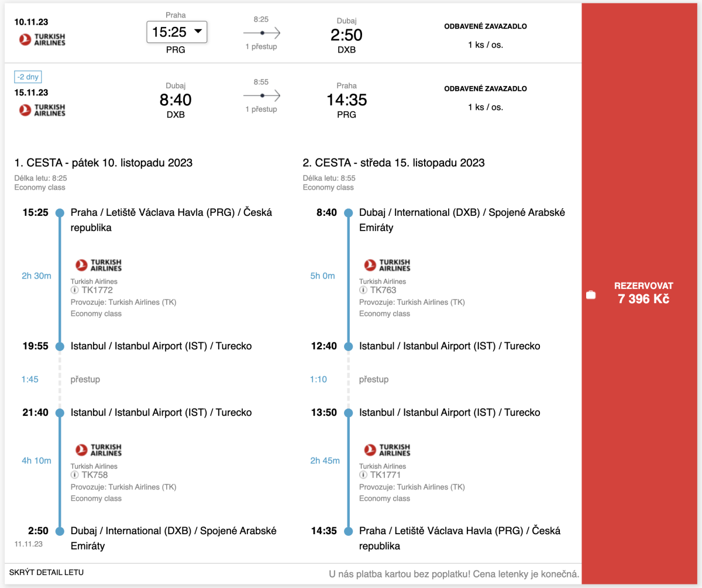This screenshot has width=702, height=588.
Task: Collapse details via Skrýt detail letu
Action: pyautogui.click(x=46, y=572)
